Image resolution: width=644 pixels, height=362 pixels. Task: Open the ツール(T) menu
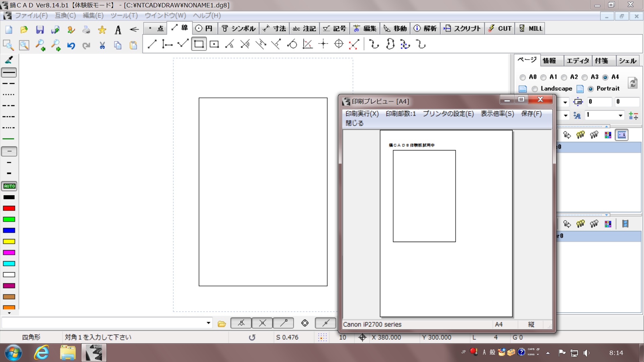click(x=124, y=15)
